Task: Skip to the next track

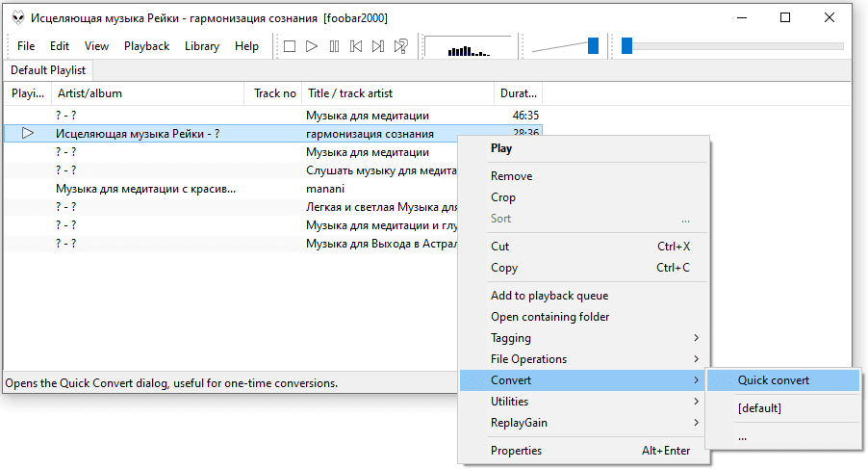Action: click(378, 46)
